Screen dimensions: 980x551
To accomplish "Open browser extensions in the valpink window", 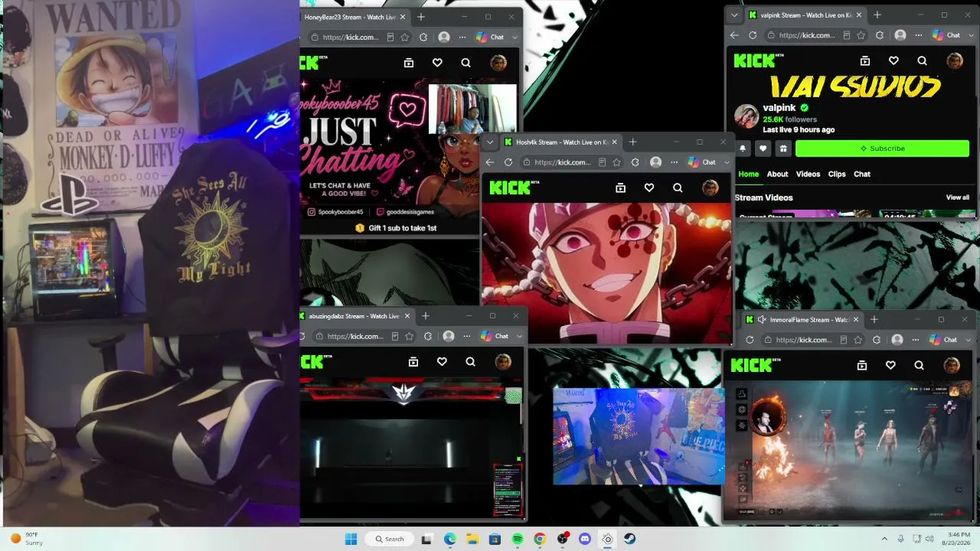I will coord(879,35).
